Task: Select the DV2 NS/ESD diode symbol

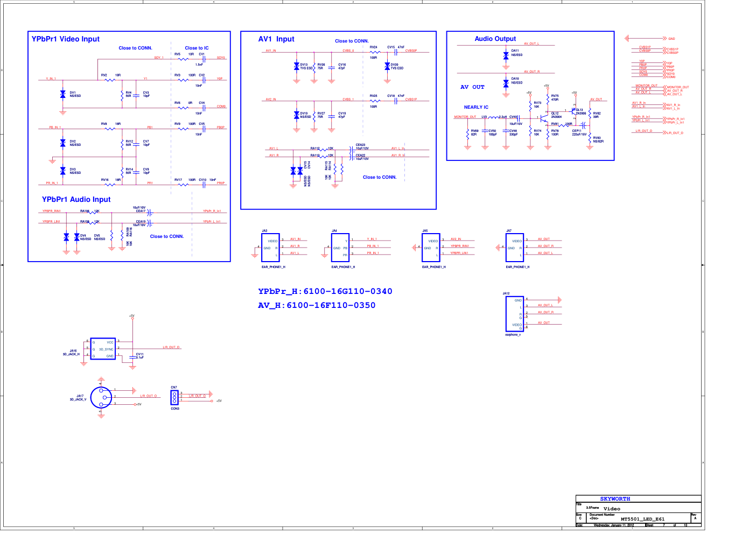Action: click(x=63, y=143)
